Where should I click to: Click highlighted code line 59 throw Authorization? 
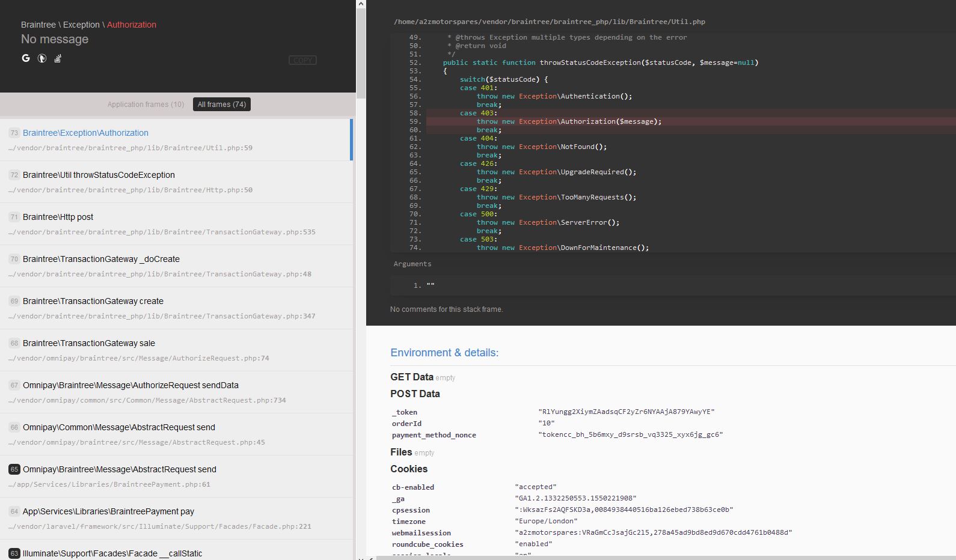coord(690,121)
